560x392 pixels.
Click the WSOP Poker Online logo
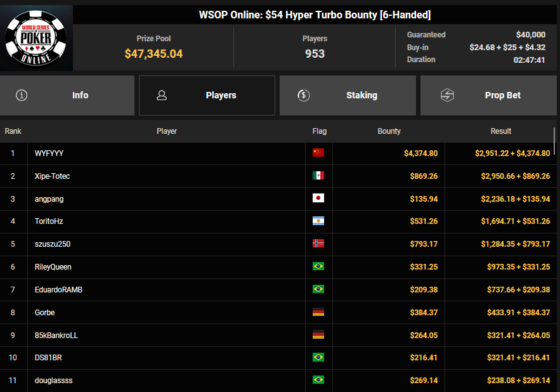[x=36, y=38]
